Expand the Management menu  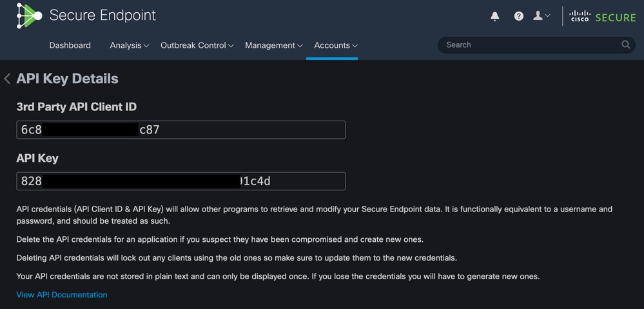tap(273, 45)
